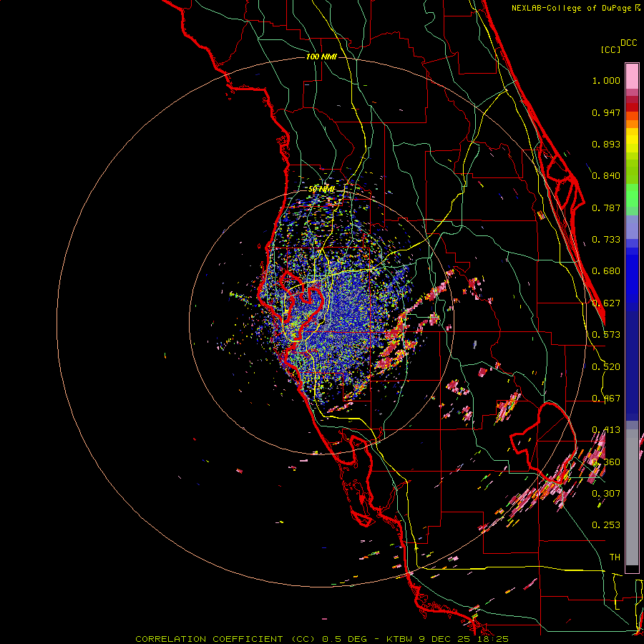The image size is (644, 644).
Task: Click the TH label near legend bottom
Action: [x=615, y=557]
